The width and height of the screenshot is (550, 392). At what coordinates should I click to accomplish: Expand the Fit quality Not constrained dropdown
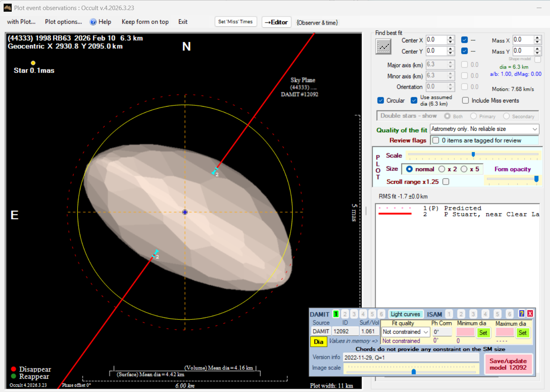[x=426, y=332]
